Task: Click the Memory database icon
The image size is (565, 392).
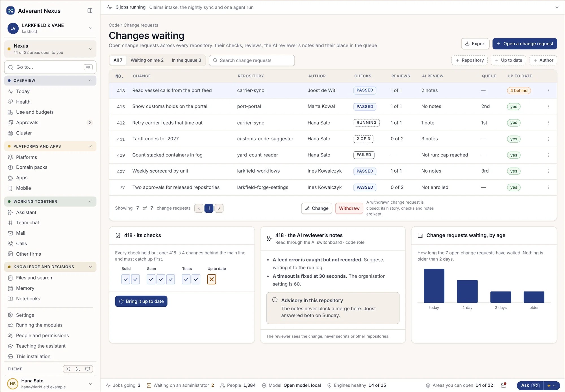Action: point(10,288)
